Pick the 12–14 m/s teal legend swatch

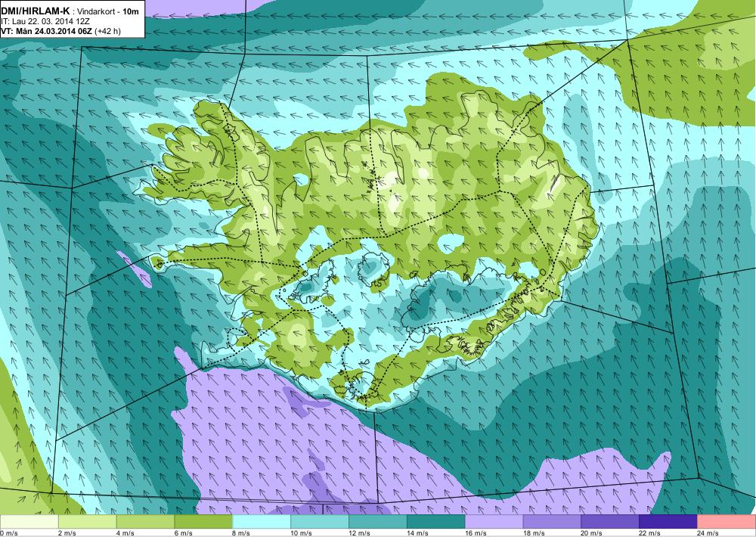[377, 522]
